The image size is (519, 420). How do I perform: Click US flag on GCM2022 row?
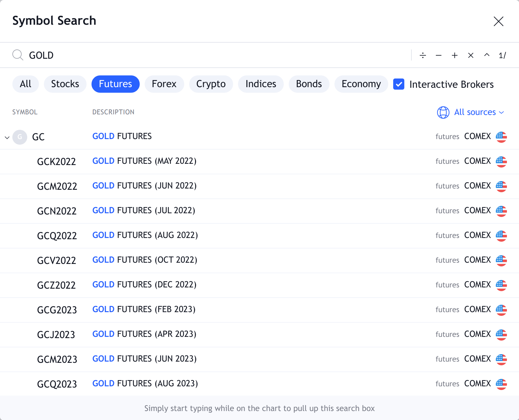pyautogui.click(x=501, y=186)
